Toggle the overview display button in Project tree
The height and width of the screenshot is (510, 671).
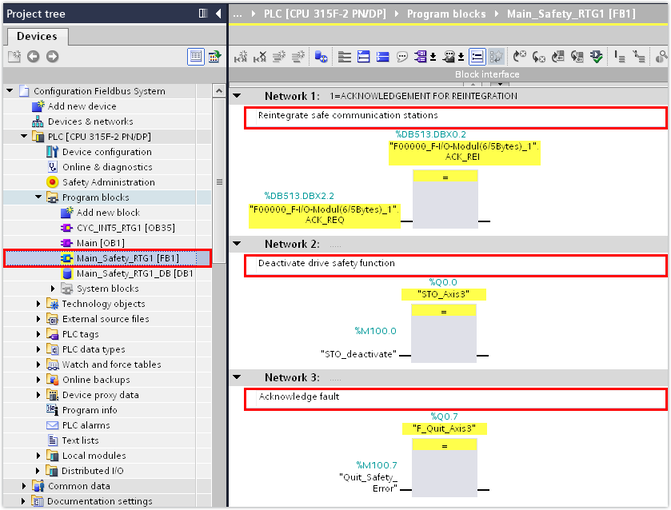click(x=196, y=57)
